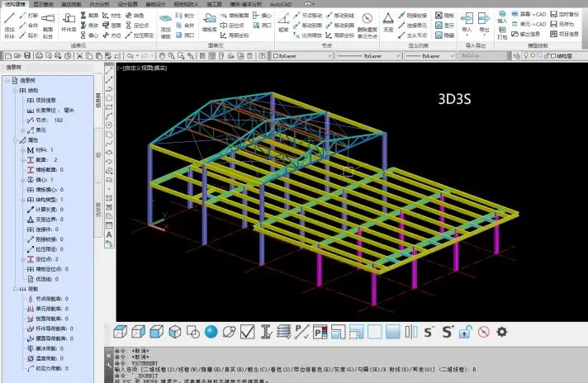
Task: Click the 添加杆件 add member tool
Action: pyautogui.click(x=9, y=25)
